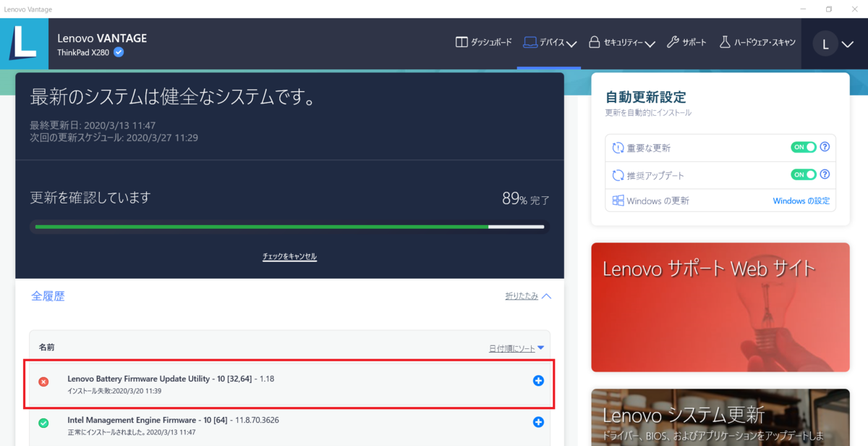Open the ダッシュボード dashboard tab
Image resolution: width=868 pixels, height=446 pixels.
click(x=483, y=42)
